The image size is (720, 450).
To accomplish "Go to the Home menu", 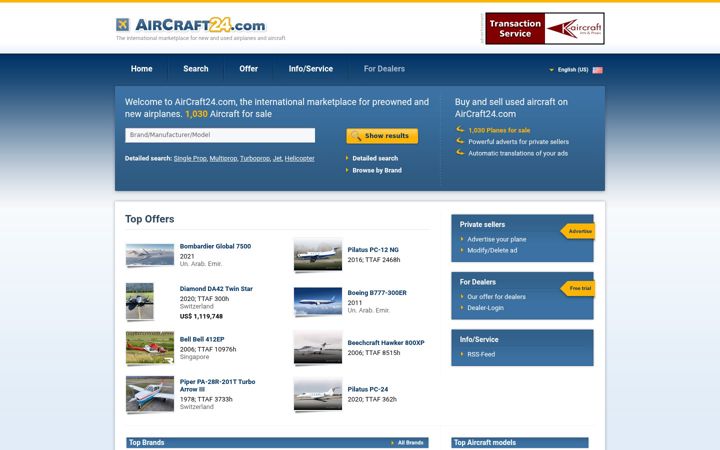I will click(141, 69).
